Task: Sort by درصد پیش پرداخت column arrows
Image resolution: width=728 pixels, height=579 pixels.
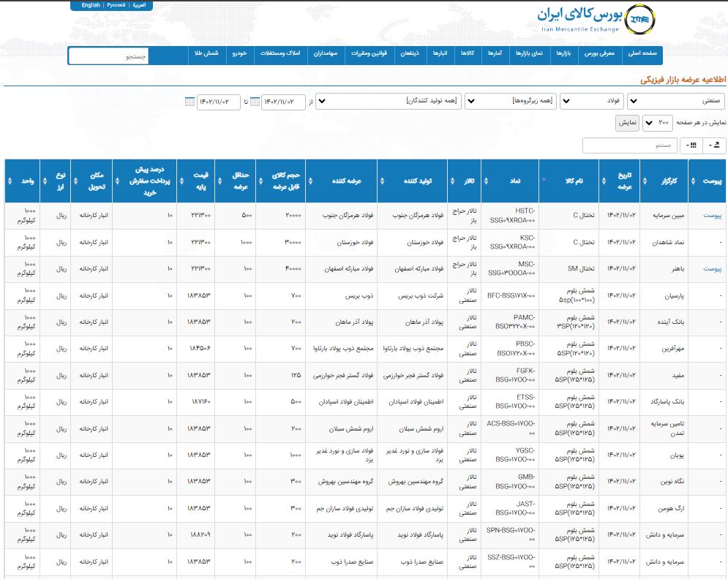Action: click(118, 181)
